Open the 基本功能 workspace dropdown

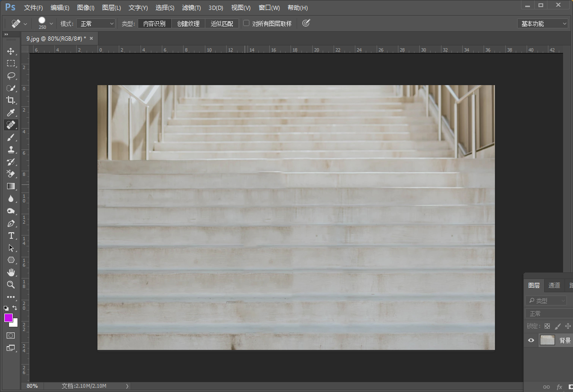[x=542, y=24]
